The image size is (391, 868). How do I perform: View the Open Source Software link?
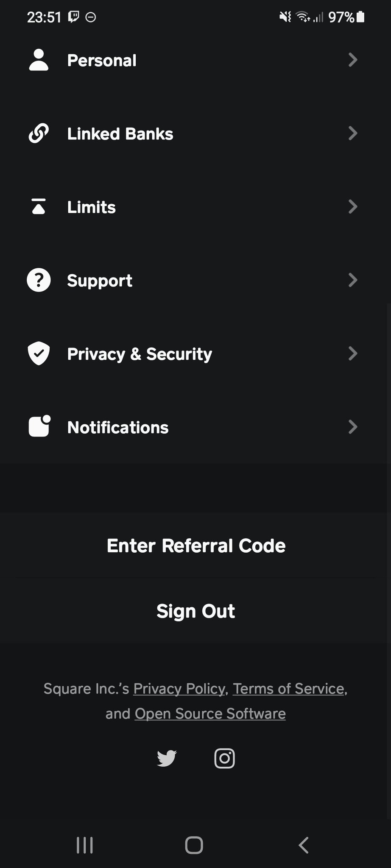[x=210, y=714]
